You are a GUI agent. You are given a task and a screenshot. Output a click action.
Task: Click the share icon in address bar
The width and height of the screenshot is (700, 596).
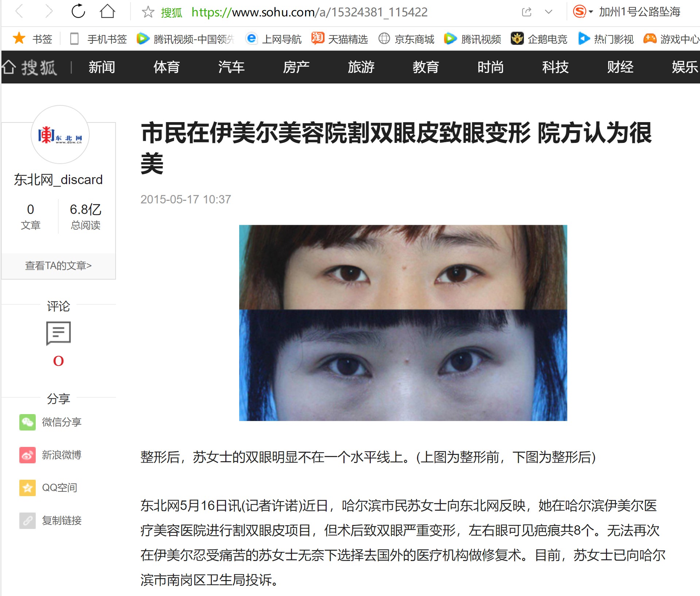(x=527, y=12)
